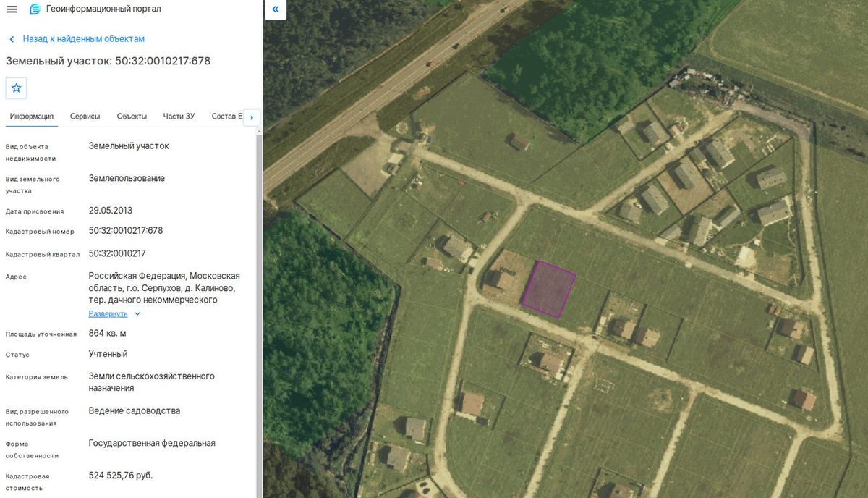Add parcel to favorites with star
The height and width of the screenshot is (498, 868).
pyautogui.click(x=16, y=88)
